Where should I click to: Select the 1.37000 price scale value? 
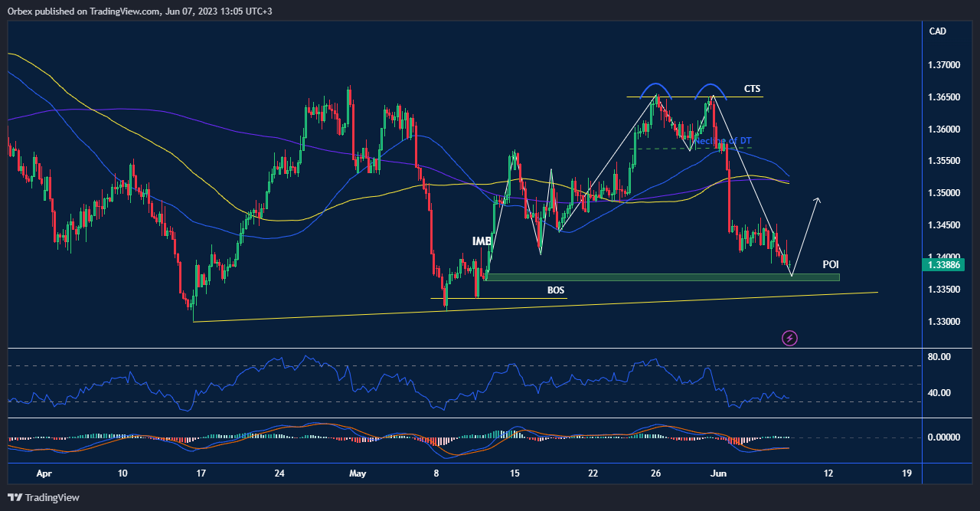tap(943, 67)
